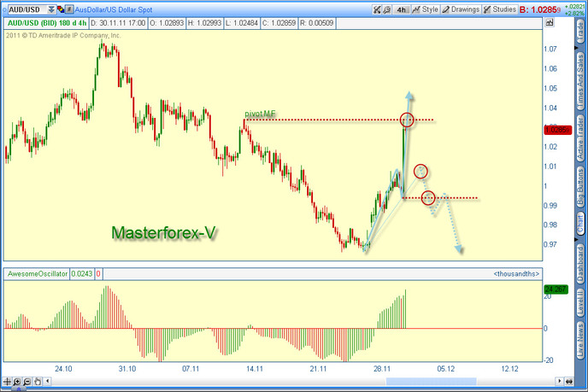Click the green 24.267 oscillator marker
Image resolution: width=588 pixels, height=392 pixels.
556,290
